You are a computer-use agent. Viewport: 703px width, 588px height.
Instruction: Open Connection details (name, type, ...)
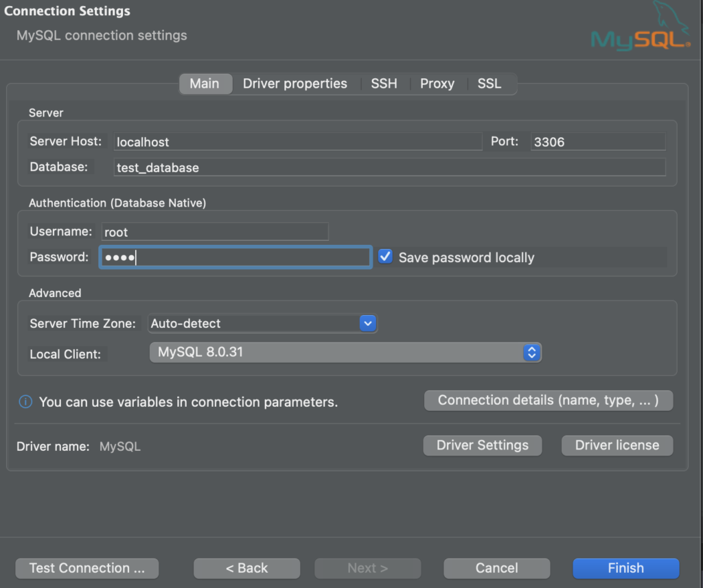click(x=548, y=401)
